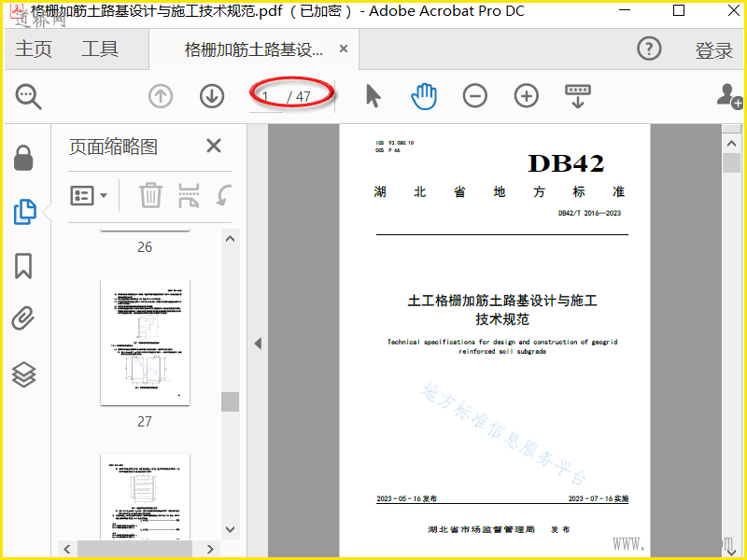Go to previous page with up arrow

(x=161, y=96)
